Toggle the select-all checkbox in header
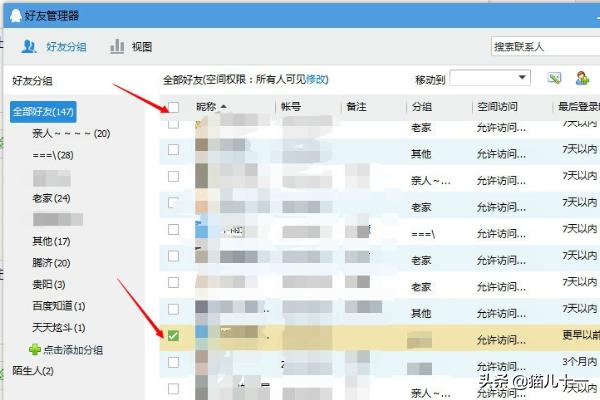 pyautogui.click(x=174, y=107)
